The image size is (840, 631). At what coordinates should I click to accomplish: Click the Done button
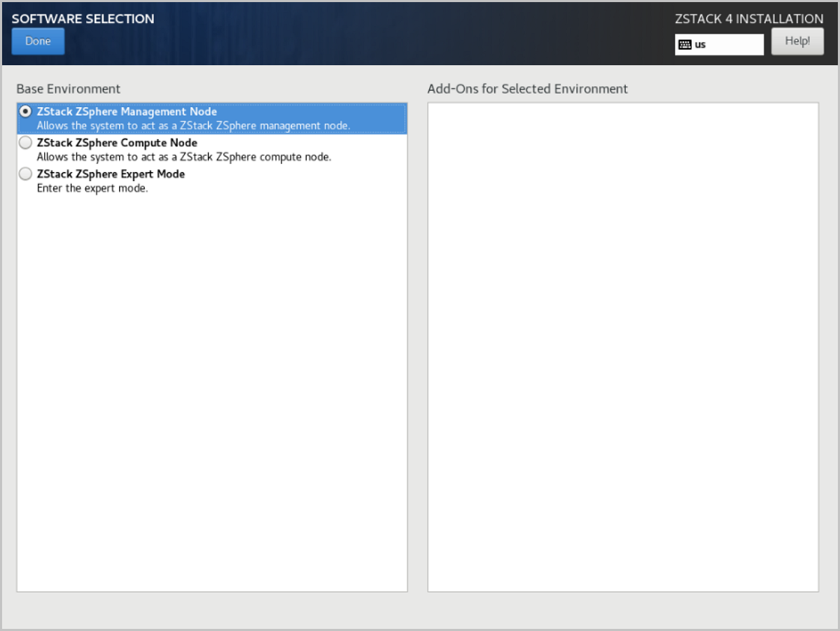click(x=38, y=41)
